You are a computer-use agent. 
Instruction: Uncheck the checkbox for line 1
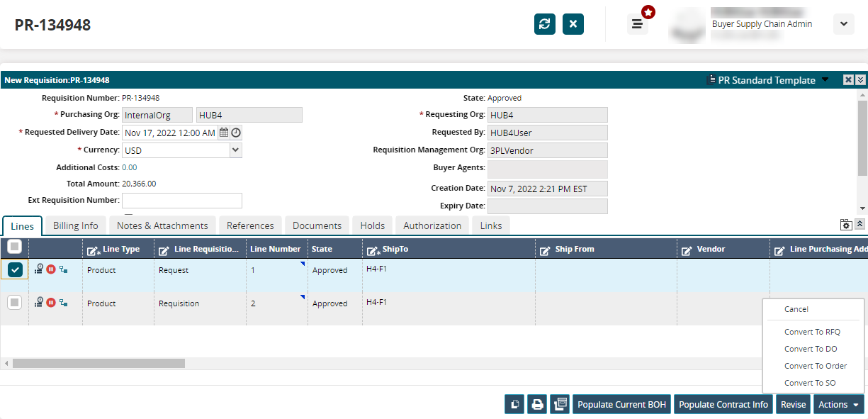point(15,269)
